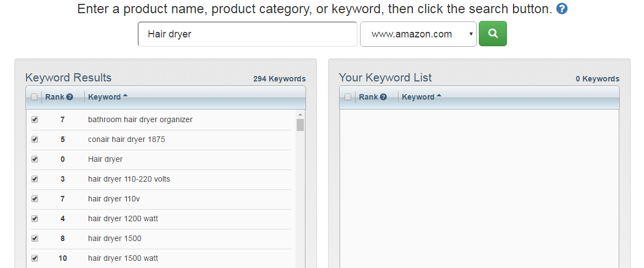
Task: Open the www.amazon.com marketplace dropdown
Action: [418, 34]
